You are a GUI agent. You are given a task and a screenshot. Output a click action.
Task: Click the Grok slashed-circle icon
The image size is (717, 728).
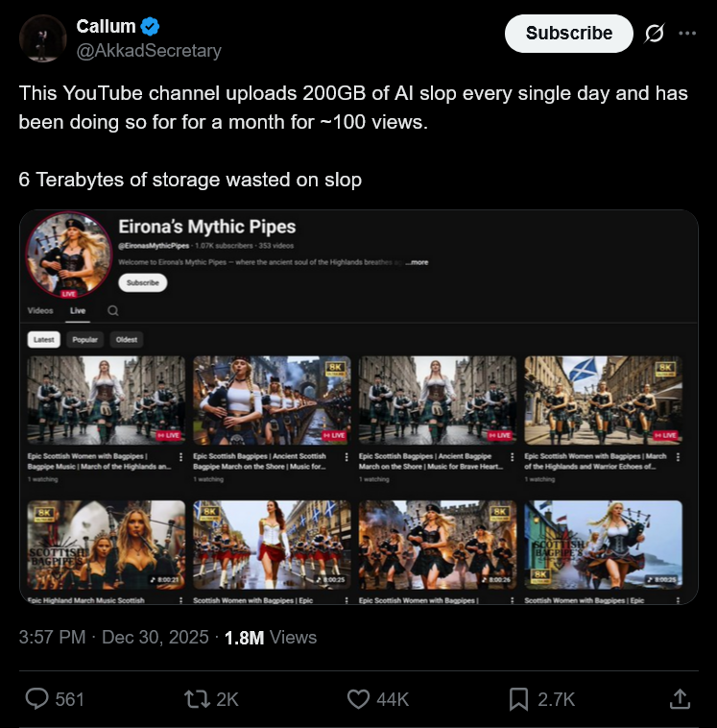(x=655, y=34)
